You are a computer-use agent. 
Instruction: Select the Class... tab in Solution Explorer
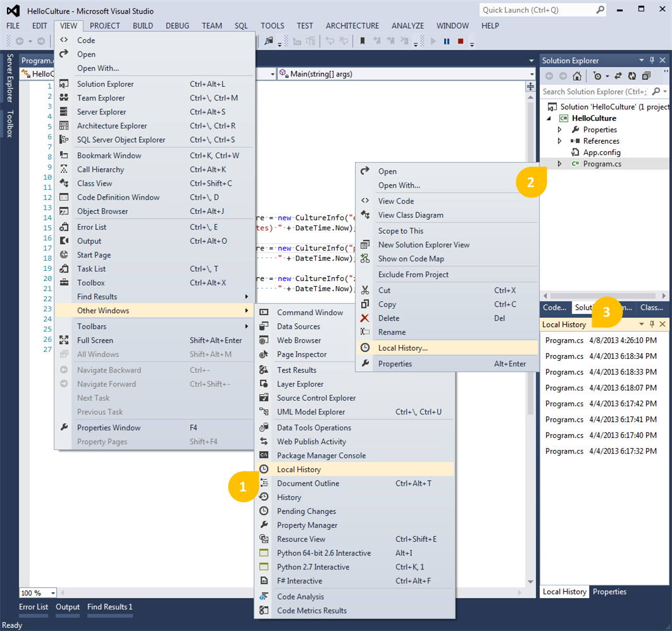pyautogui.click(x=651, y=308)
